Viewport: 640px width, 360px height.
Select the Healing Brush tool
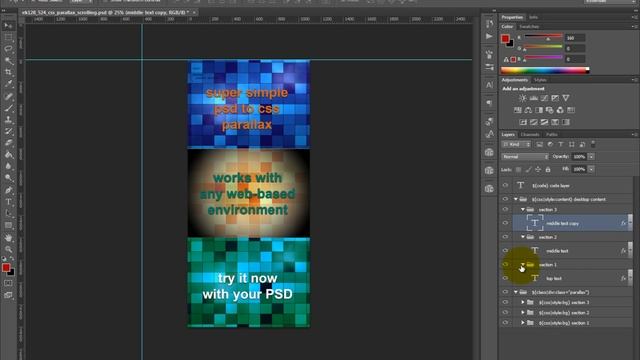8,96
